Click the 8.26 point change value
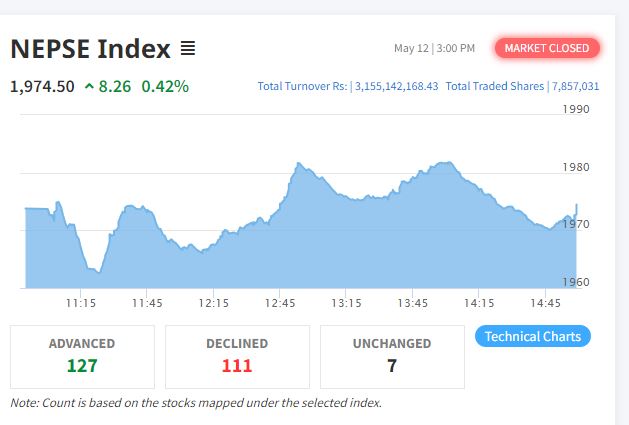The height and width of the screenshot is (425, 629). coord(116,86)
